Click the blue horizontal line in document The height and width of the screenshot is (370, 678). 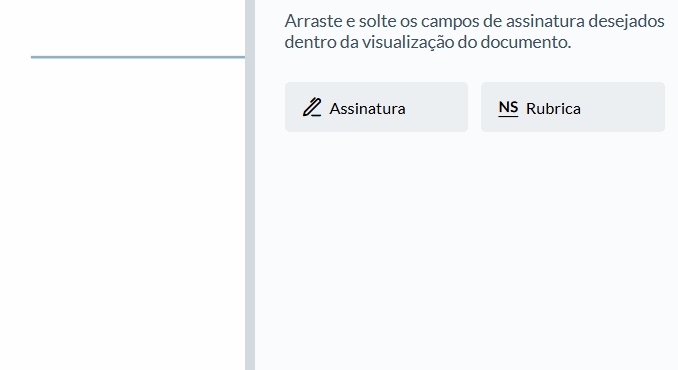pos(138,57)
